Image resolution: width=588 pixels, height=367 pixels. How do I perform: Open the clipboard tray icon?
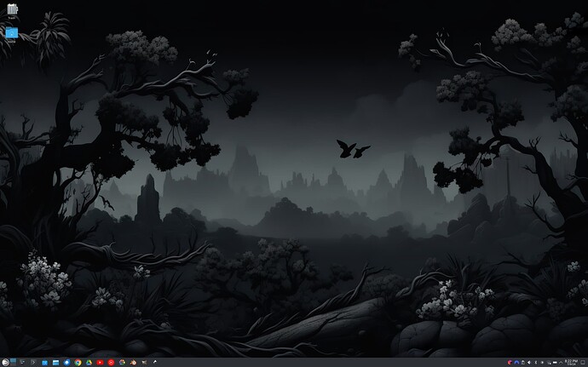pos(522,362)
